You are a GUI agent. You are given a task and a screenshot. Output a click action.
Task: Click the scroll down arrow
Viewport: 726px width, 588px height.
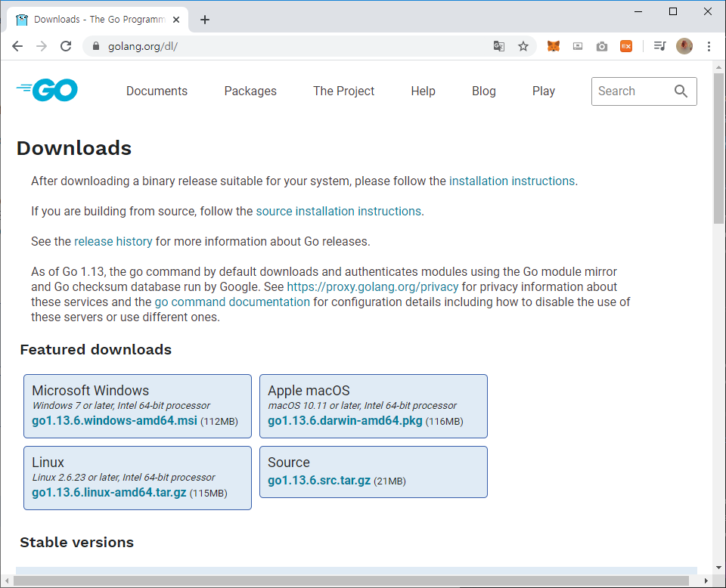[x=718, y=568]
